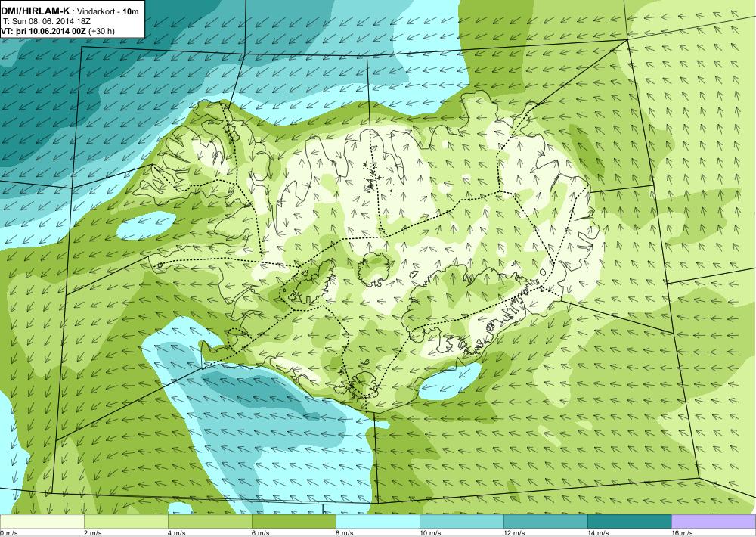Click the '10 m/s' legend label

431,532
